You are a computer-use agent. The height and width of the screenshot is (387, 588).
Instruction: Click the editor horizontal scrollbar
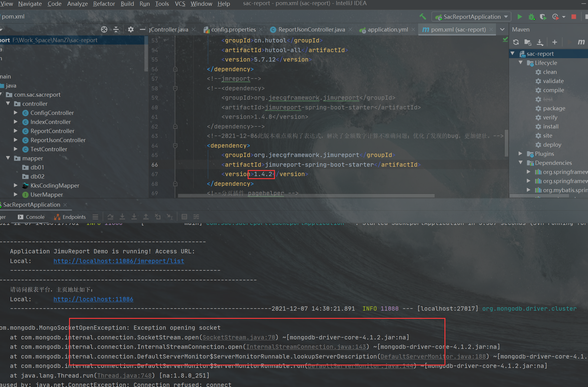coord(306,196)
